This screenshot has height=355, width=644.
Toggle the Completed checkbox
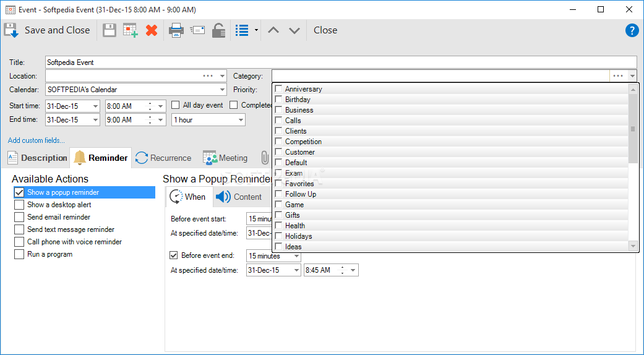(x=234, y=105)
